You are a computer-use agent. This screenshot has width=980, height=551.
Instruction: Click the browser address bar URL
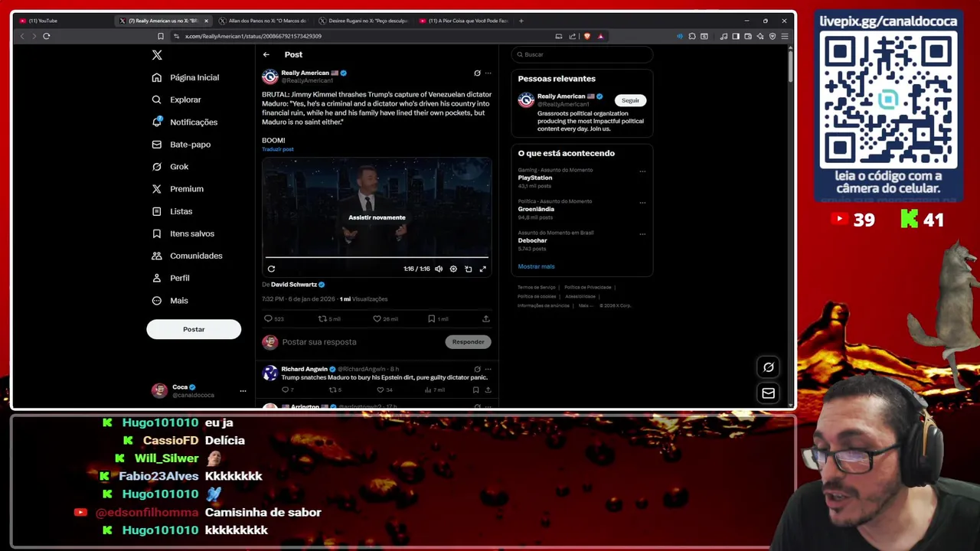pyautogui.click(x=253, y=36)
